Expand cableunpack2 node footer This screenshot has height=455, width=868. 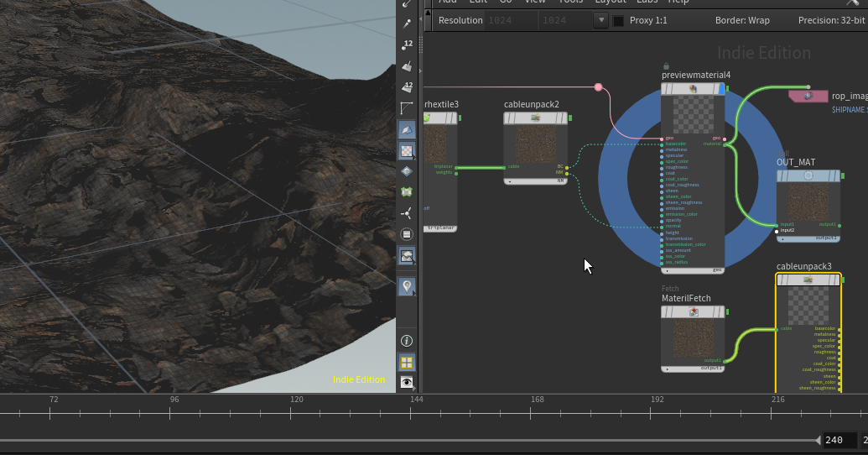[x=535, y=181]
